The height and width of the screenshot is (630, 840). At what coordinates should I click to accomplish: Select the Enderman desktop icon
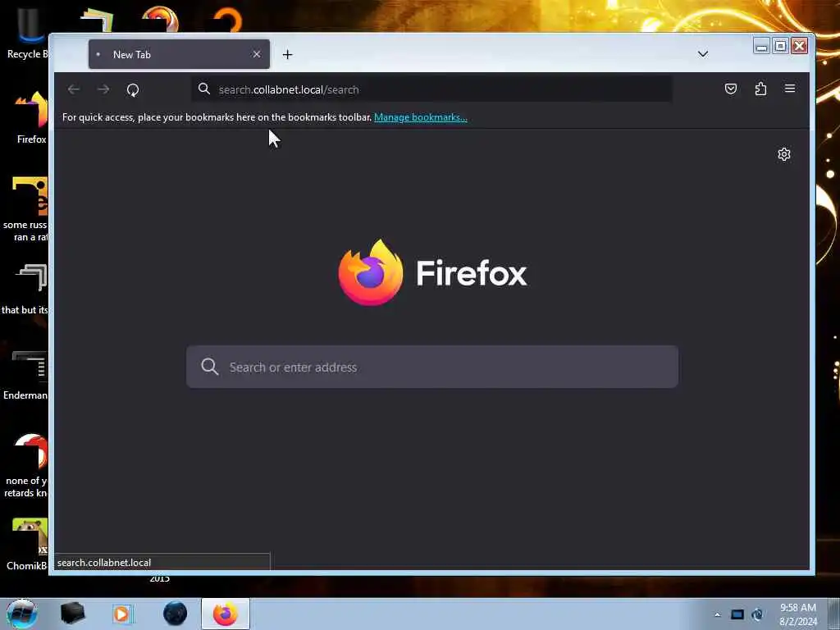(25, 375)
